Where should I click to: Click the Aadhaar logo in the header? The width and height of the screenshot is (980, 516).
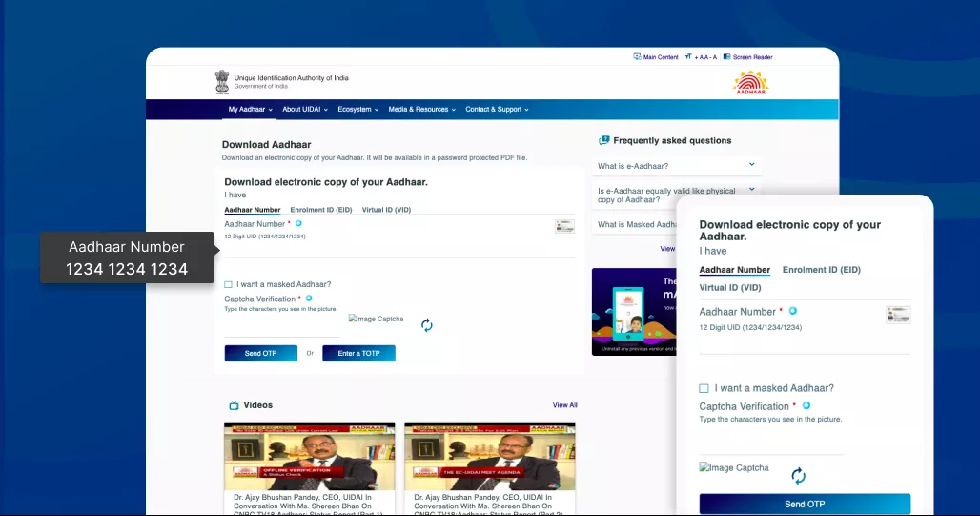click(750, 83)
